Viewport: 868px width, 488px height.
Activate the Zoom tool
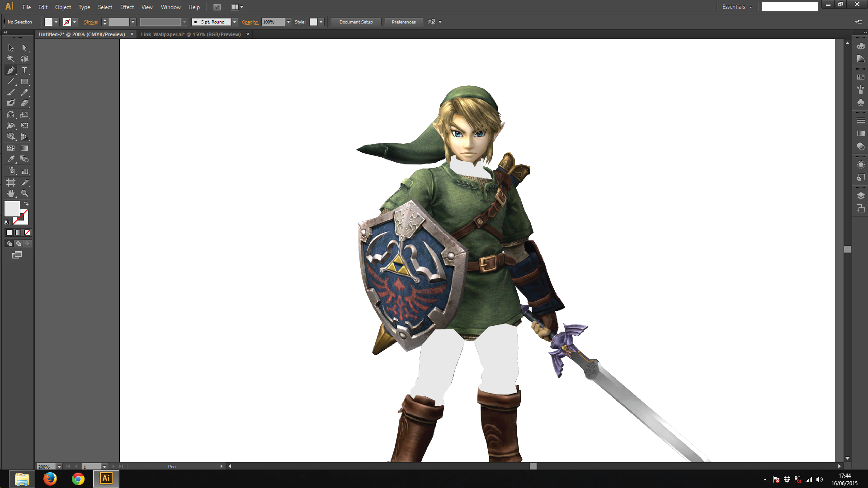24,193
